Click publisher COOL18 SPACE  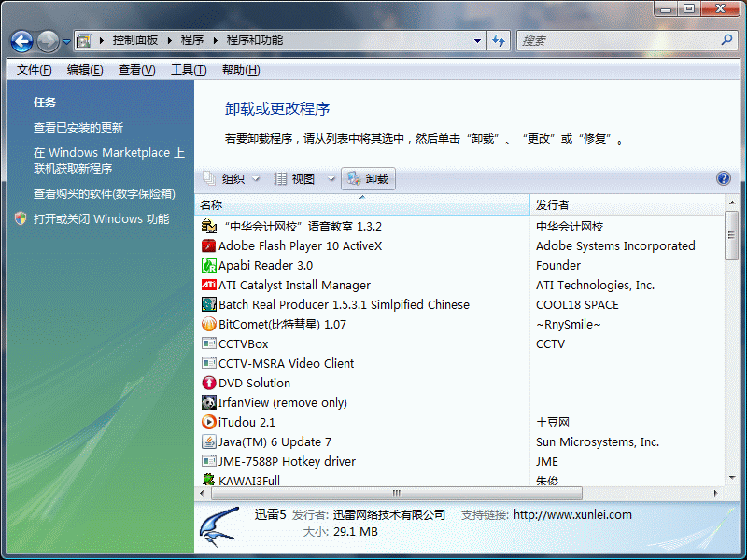(x=577, y=305)
